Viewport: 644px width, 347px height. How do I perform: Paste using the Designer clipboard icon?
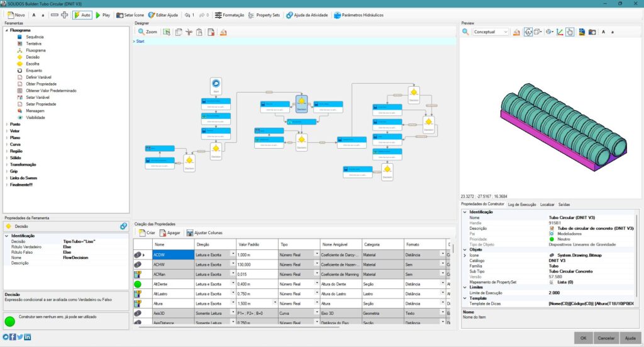point(199,31)
